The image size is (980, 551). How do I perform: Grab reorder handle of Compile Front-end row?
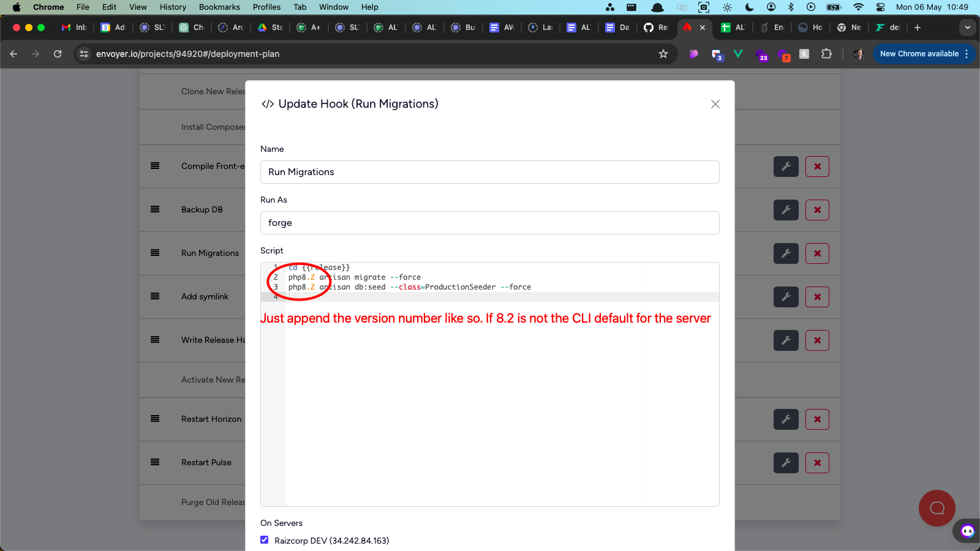click(155, 166)
